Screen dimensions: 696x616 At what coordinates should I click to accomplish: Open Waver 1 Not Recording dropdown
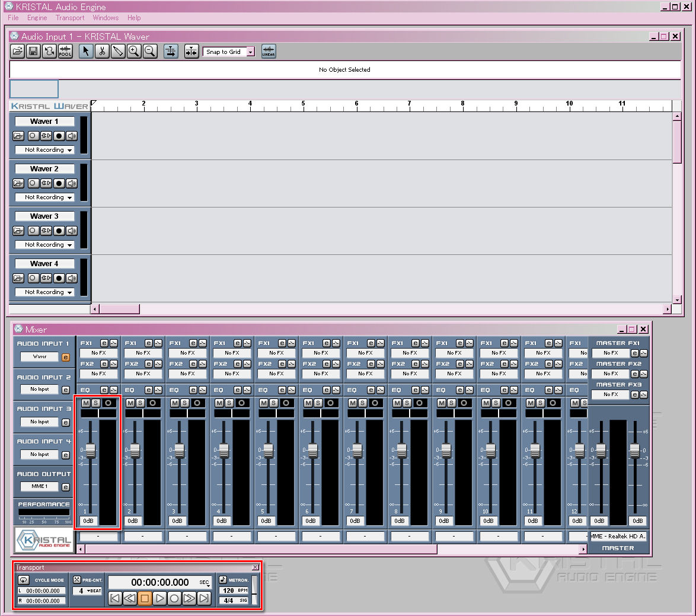[x=44, y=150]
